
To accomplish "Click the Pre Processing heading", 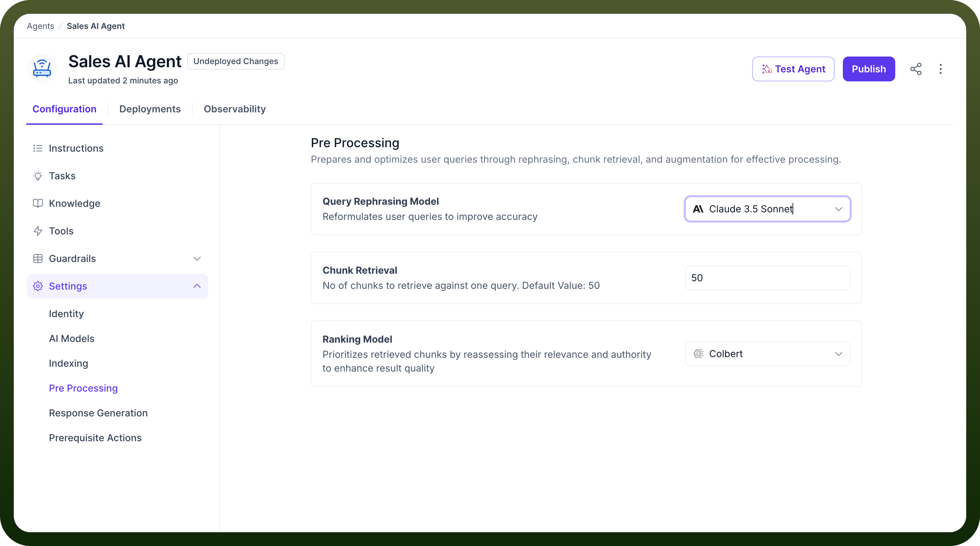I will pos(355,143).
